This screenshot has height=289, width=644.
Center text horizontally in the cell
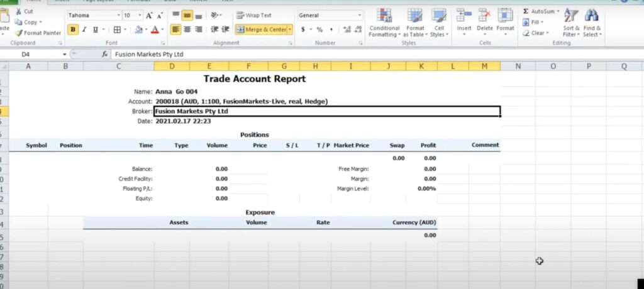(x=187, y=29)
